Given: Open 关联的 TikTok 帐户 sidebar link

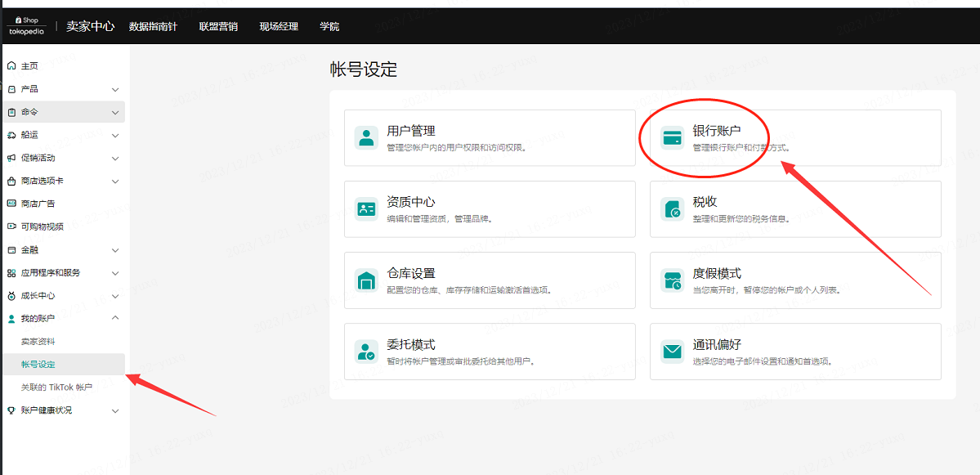Looking at the screenshot, I should [x=56, y=387].
